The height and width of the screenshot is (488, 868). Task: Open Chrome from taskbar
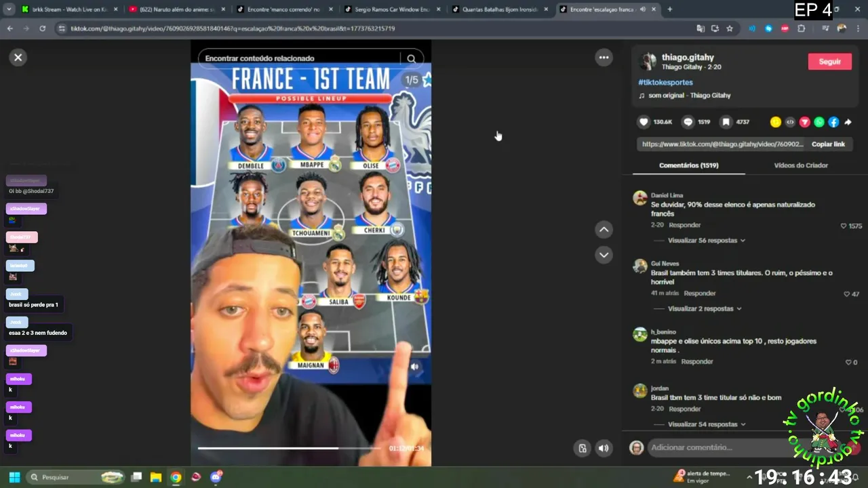pos(176,477)
